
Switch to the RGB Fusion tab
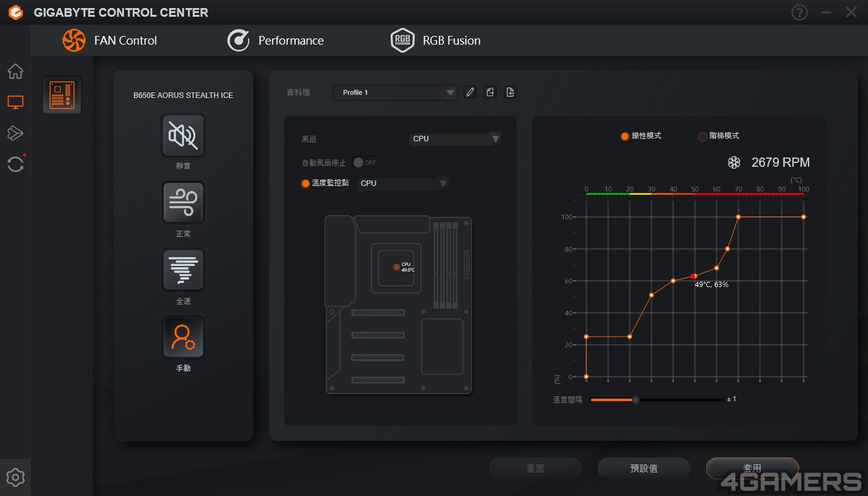click(436, 40)
